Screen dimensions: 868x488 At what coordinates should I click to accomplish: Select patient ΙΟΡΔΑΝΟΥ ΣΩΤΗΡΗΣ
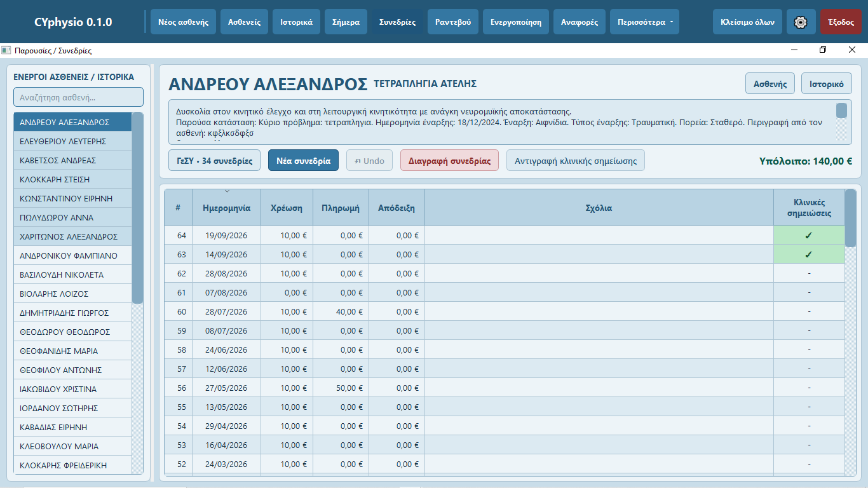coord(72,408)
